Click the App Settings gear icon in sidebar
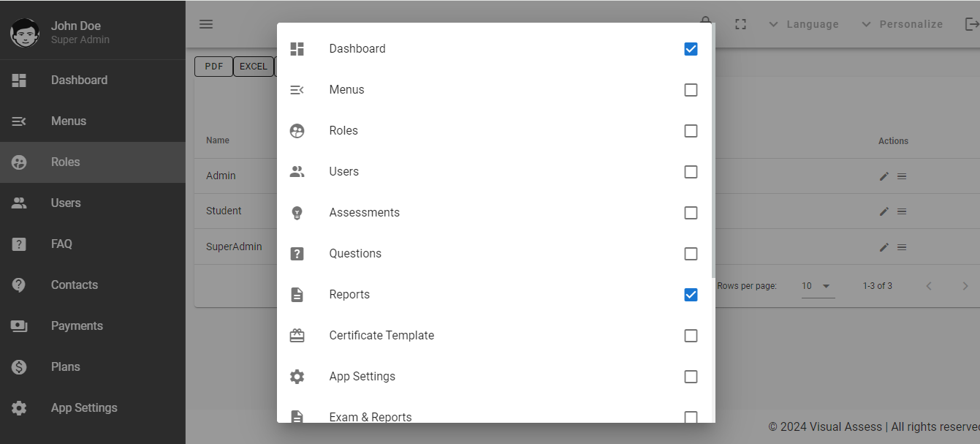980x444 pixels. [x=19, y=407]
